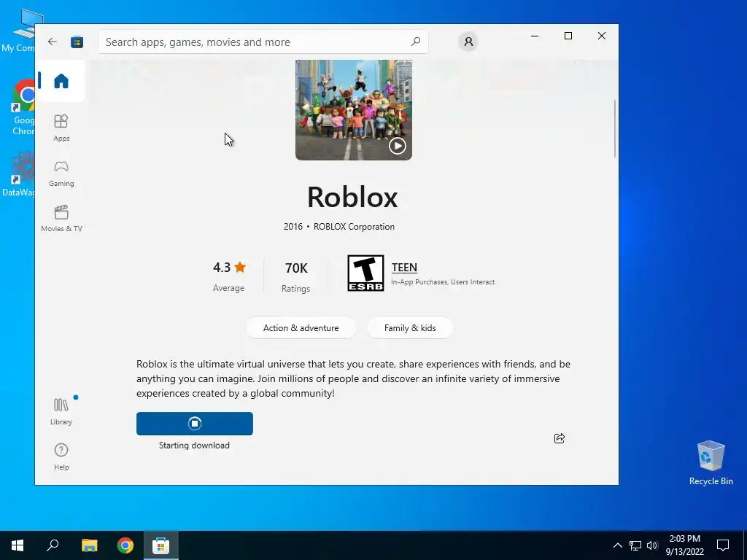Select the Recycle Bin desktop icon

click(711, 463)
